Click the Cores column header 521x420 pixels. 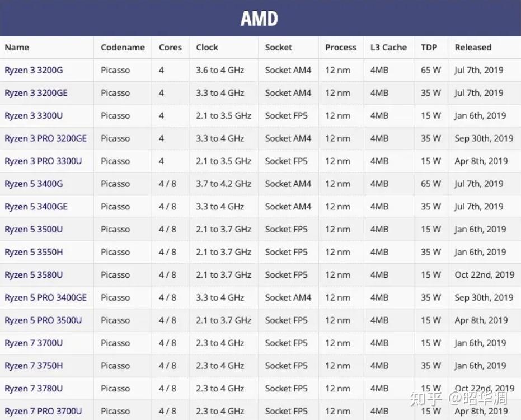coord(170,48)
